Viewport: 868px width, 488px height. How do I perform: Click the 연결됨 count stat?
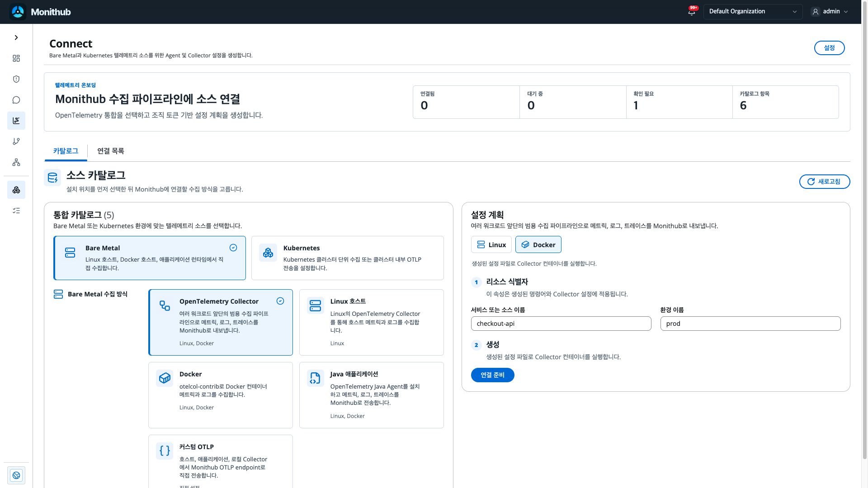466,102
